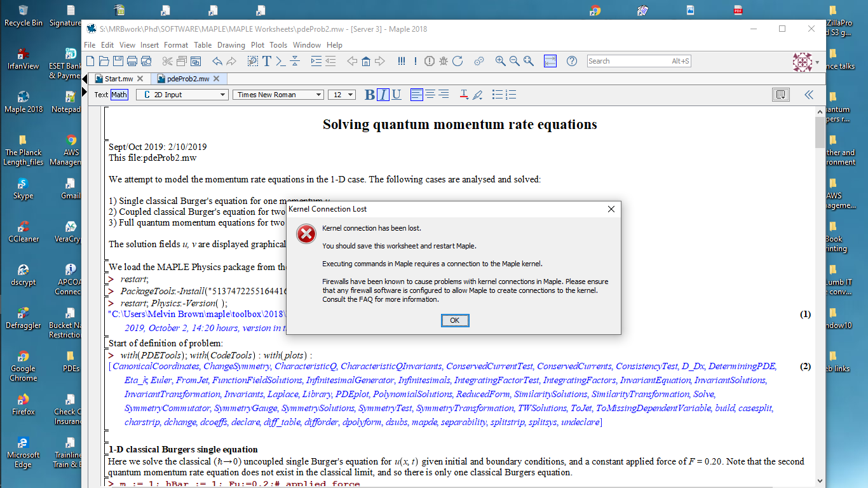Image resolution: width=868 pixels, height=488 pixels.
Task: Click the New document icon in Maple toolbar
Action: tap(90, 61)
